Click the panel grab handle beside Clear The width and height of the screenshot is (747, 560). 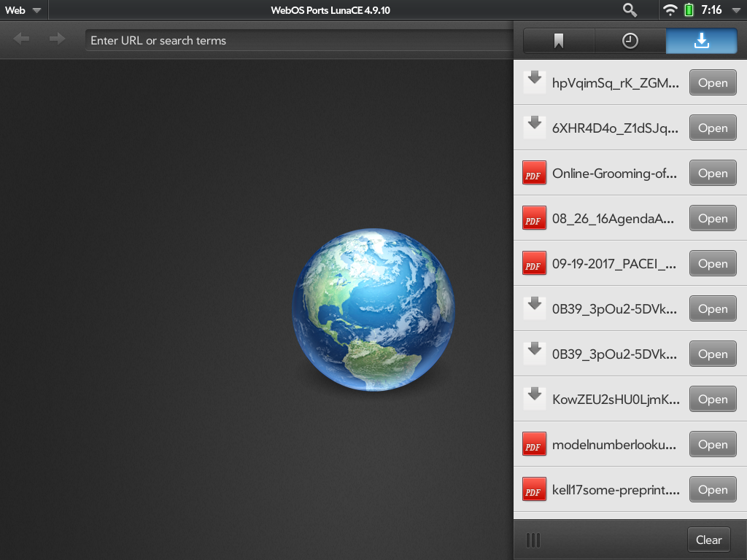pyautogui.click(x=533, y=540)
